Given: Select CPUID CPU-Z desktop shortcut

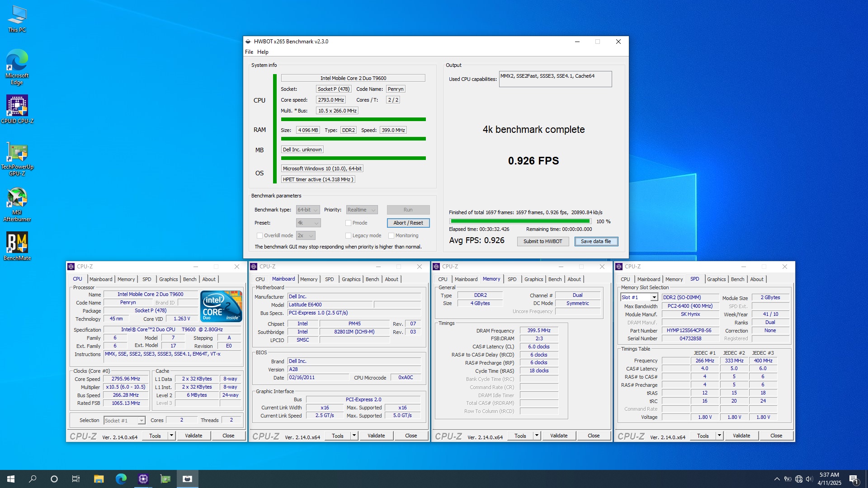Looking at the screenshot, I should click(x=17, y=109).
